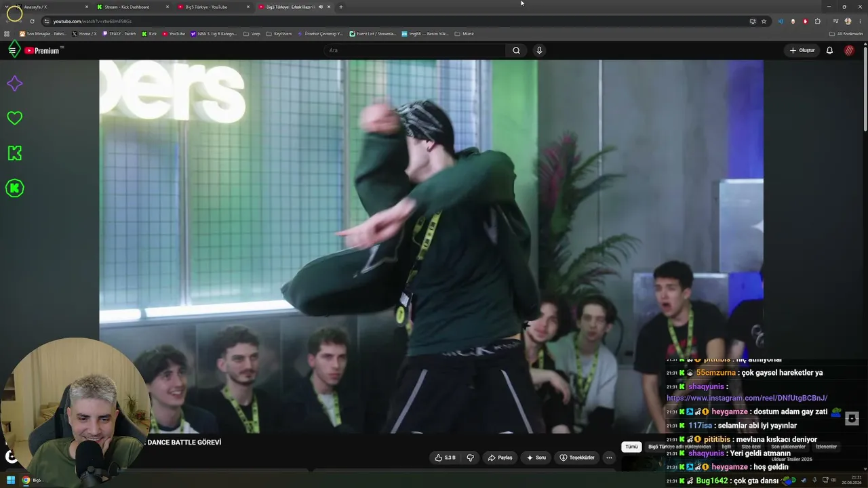This screenshot has height=488, width=868.
Task: Open the YouTube account avatar menu
Action: click(x=849, y=50)
